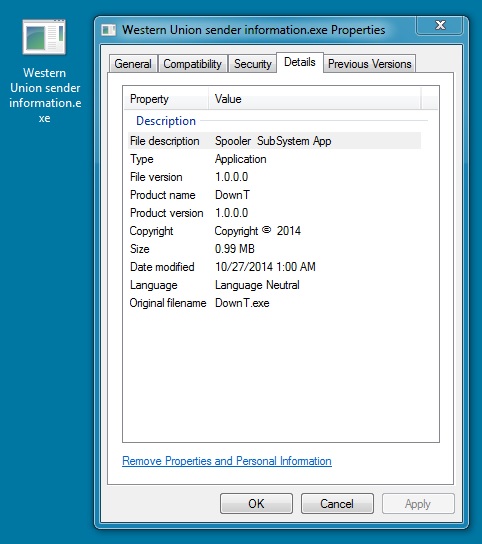The height and width of the screenshot is (544, 482).
Task: Click the Copyright property row
Action: click(x=274, y=231)
